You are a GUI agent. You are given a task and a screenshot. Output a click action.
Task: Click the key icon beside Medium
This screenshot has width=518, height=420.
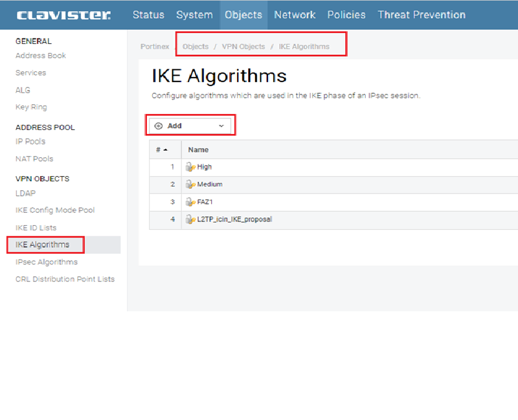[191, 184]
